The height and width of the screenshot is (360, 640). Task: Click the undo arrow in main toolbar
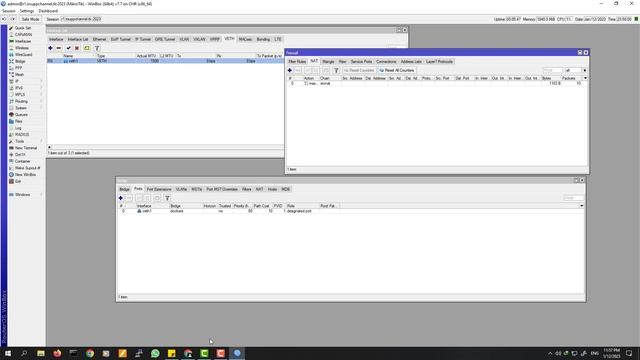[x=4, y=19]
